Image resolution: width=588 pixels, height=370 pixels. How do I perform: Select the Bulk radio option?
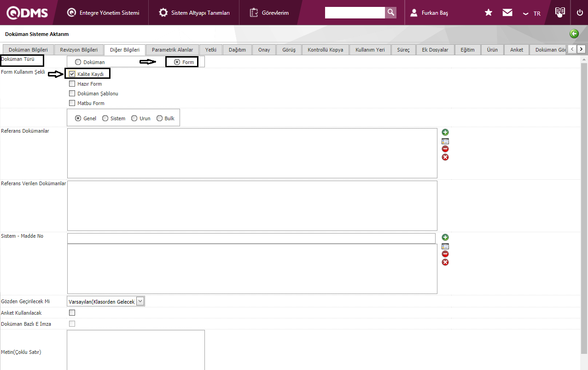coord(159,118)
